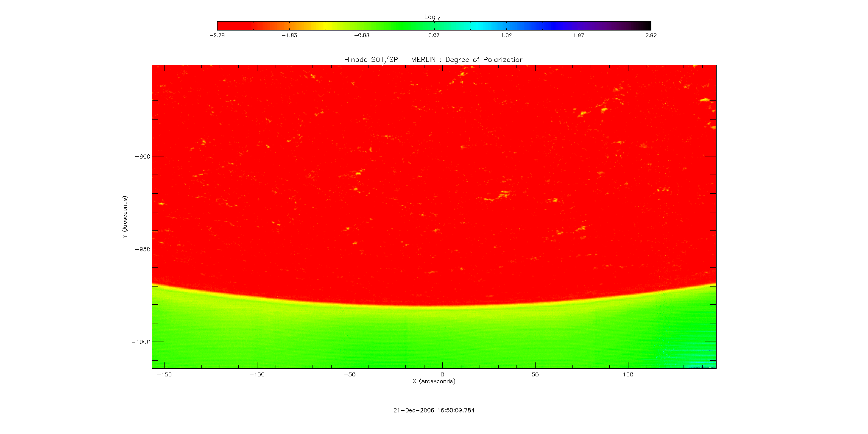Select the red left end of the colorbar

(225, 25)
